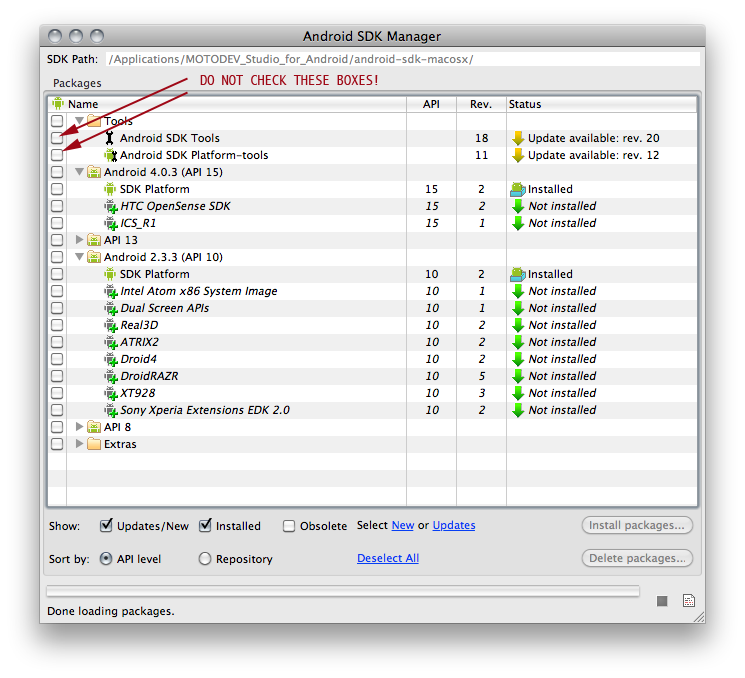This screenshot has height=678, width=745.
Task: Check the Extras folder checkbox
Action: point(57,444)
